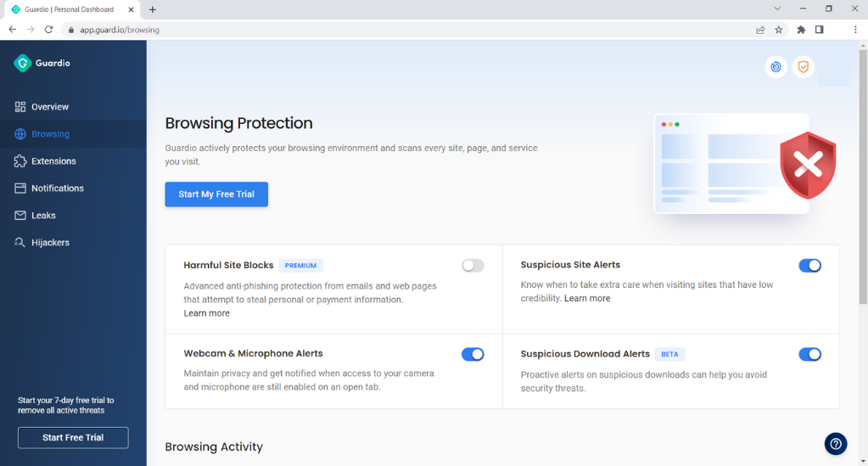The image size is (868, 466).
Task: Reload the page using the refresh icon
Action: [x=48, y=30]
